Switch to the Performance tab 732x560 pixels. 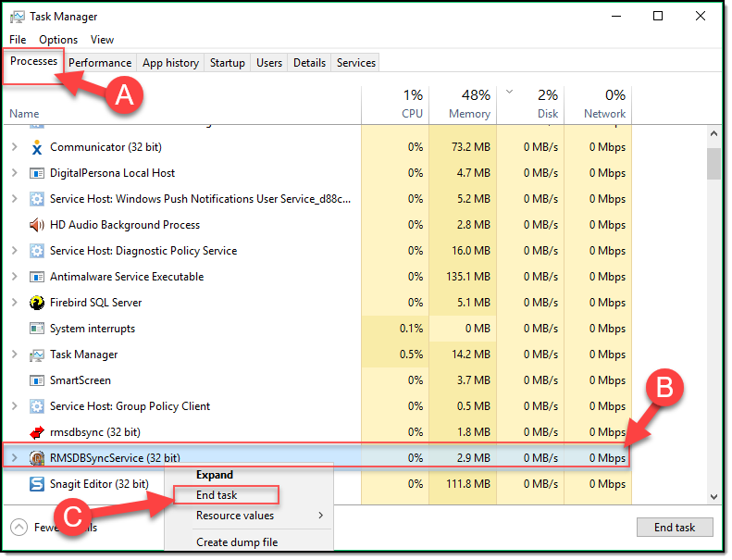click(x=100, y=63)
